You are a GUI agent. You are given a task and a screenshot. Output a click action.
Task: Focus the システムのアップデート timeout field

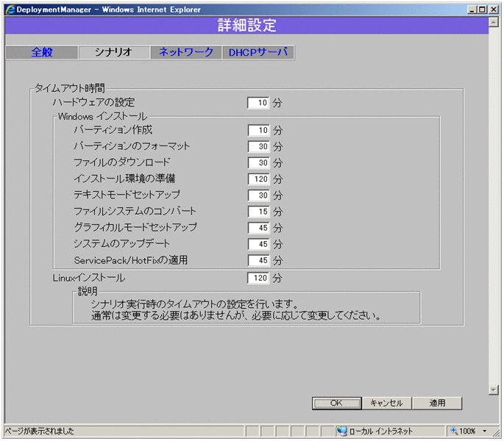click(258, 244)
